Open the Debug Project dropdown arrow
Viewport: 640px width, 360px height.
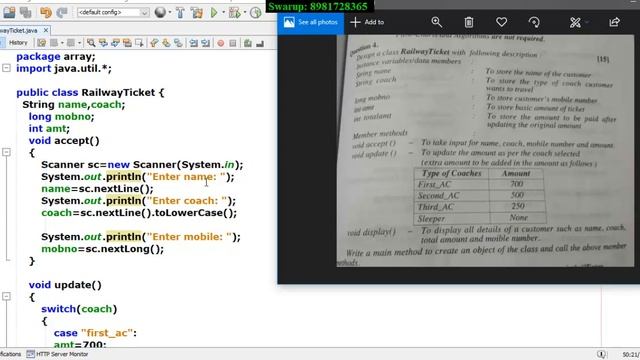pos(245,12)
